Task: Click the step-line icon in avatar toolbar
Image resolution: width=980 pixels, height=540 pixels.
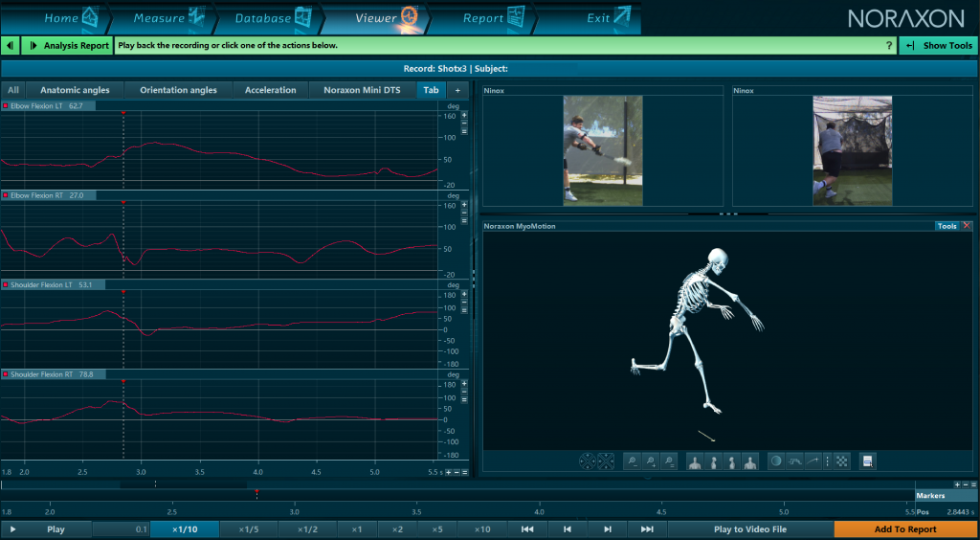Action: pos(794,461)
